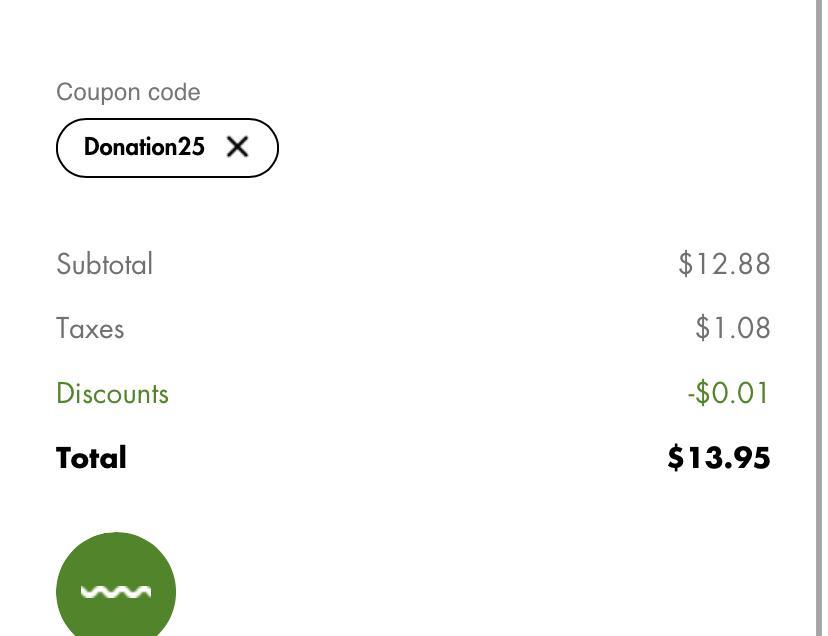Click the final order total price
This screenshot has width=828, height=636.
click(x=718, y=458)
